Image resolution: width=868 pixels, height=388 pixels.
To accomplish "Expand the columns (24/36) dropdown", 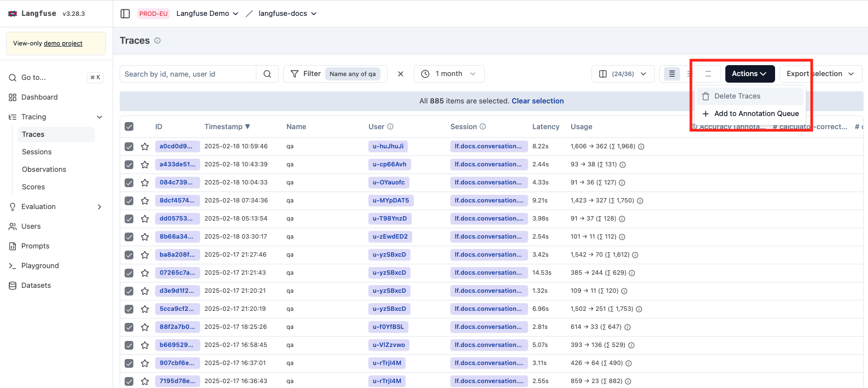I will [x=623, y=74].
